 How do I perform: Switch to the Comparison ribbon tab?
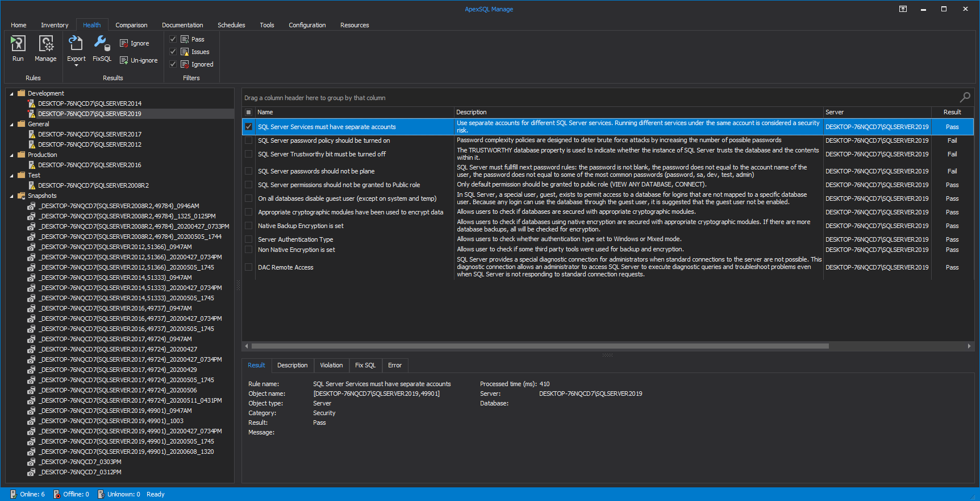tap(131, 25)
